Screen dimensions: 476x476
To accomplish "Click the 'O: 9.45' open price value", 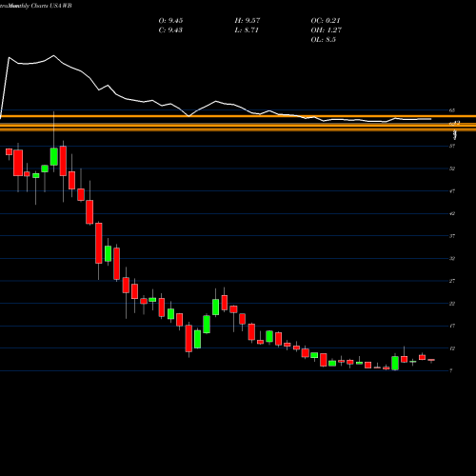I will pyautogui.click(x=170, y=21).
